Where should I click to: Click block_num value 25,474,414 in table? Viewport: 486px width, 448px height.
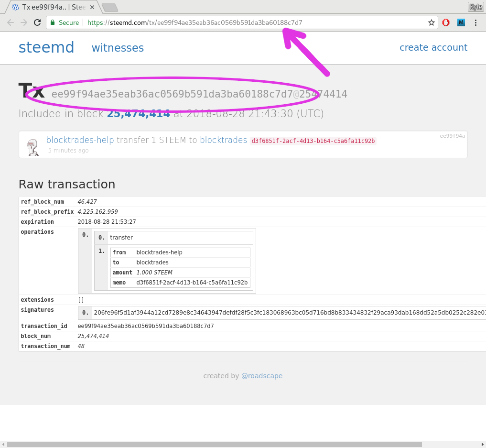93,336
